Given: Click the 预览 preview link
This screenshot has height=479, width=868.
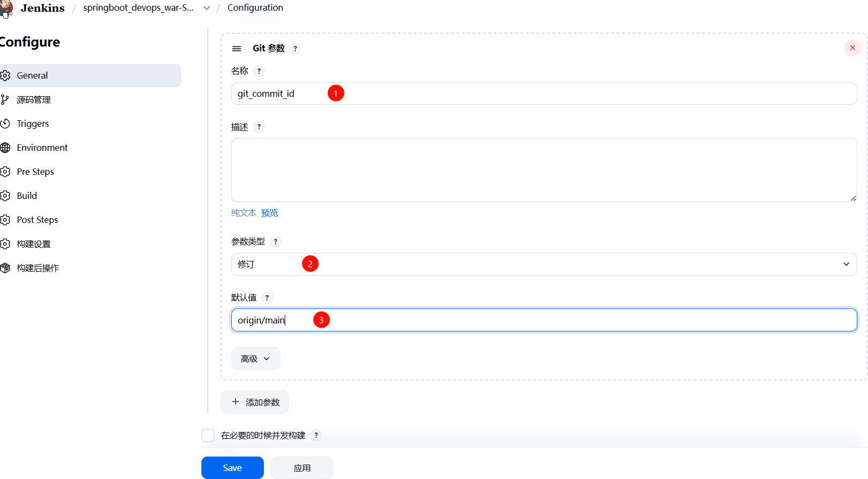Looking at the screenshot, I should (x=270, y=213).
